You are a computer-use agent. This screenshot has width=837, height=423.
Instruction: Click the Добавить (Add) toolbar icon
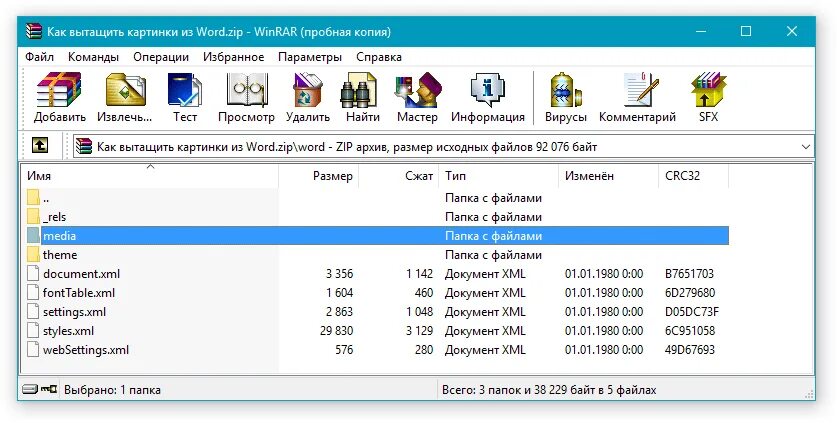pos(59,90)
